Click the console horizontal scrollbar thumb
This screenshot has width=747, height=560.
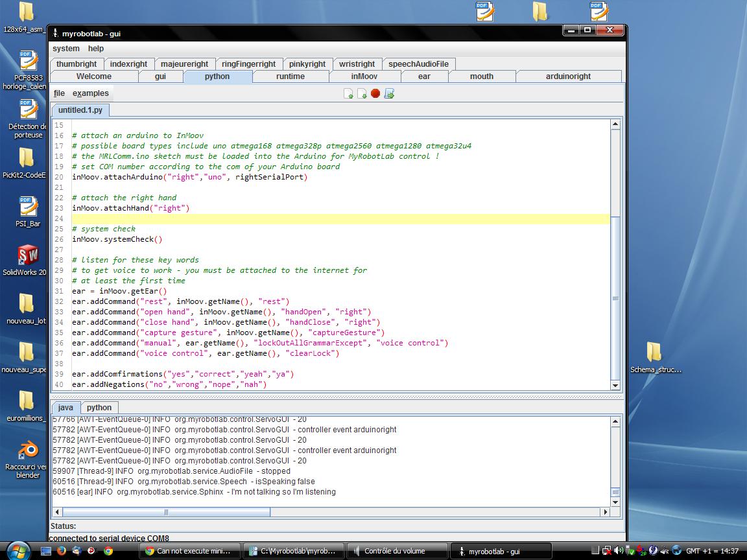pos(166,512)
